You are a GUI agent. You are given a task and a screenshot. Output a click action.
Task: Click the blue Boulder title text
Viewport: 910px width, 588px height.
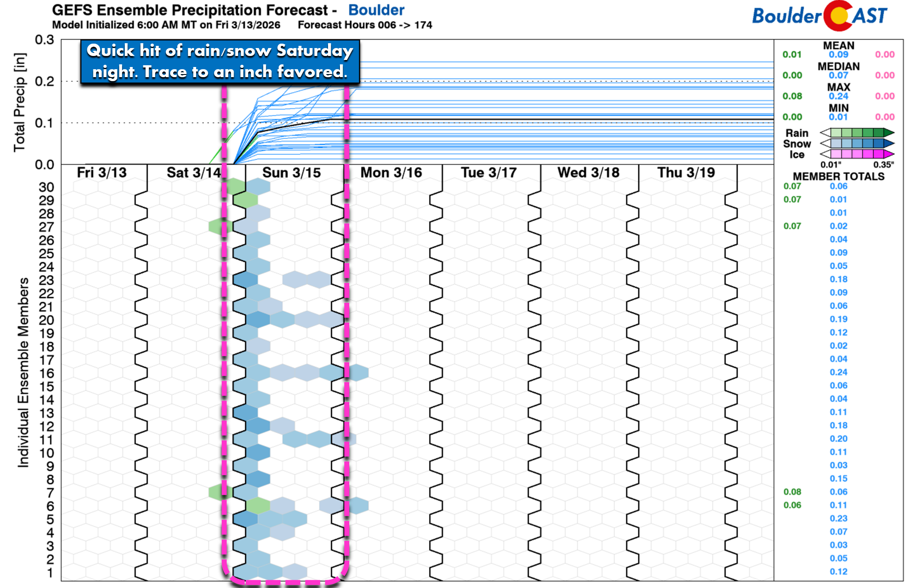coord(376,10)
